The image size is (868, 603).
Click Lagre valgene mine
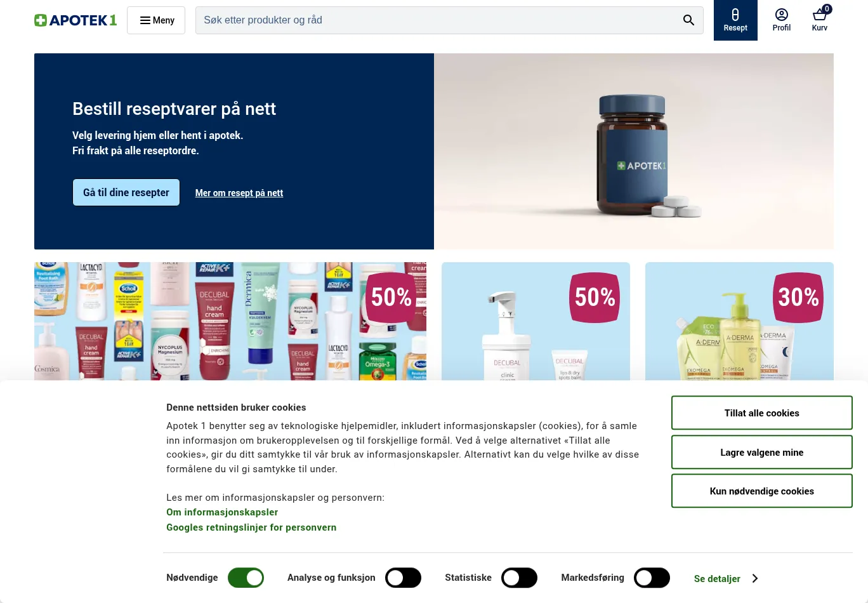761,453
